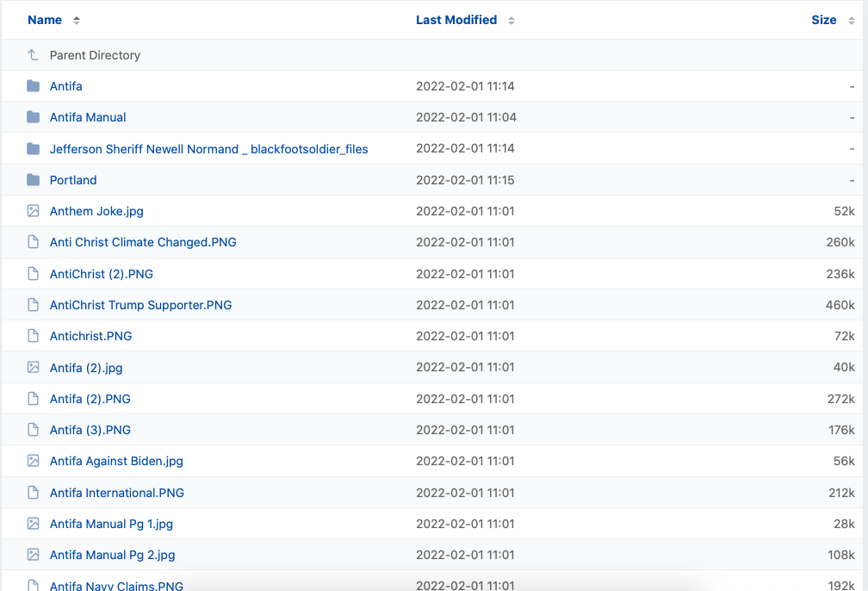Click the 260k size value
Image resolution: width=868 pixels, height=591 pixels.
tap(840, 242)
